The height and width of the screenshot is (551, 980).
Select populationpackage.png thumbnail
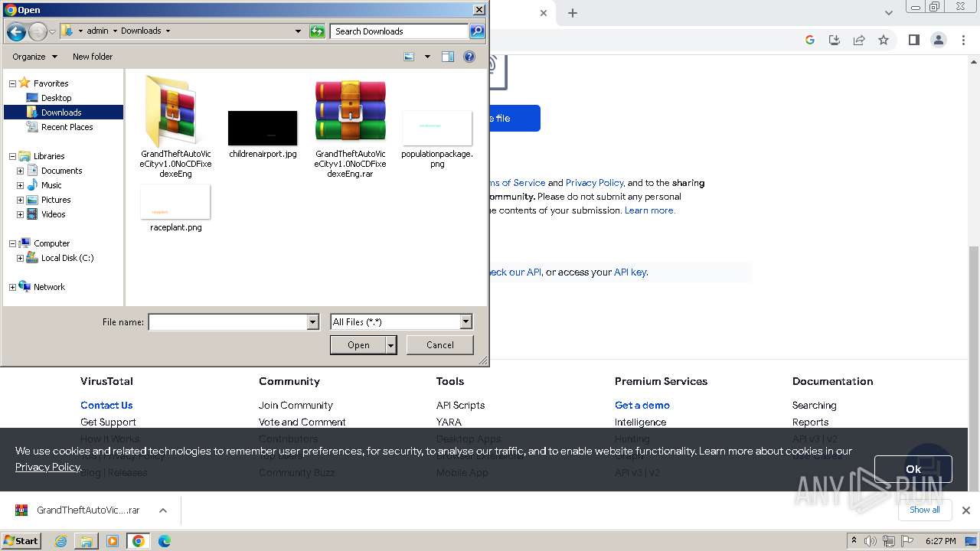437,128
